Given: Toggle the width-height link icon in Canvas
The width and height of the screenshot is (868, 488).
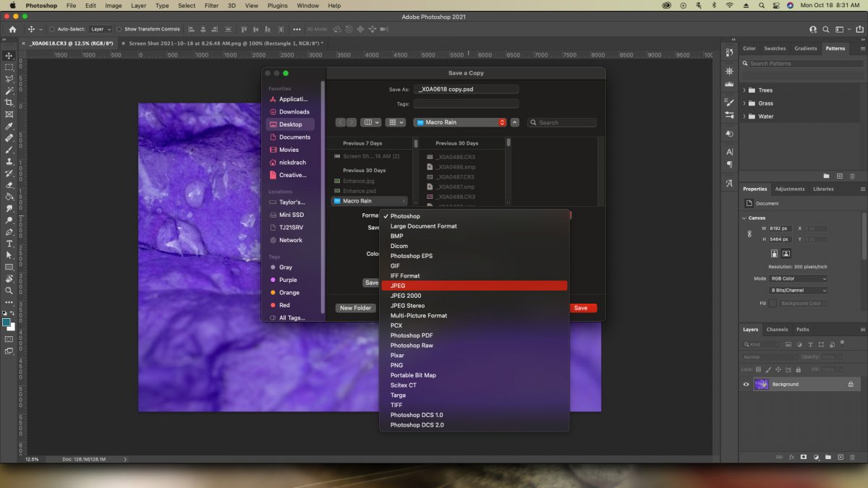Looking at the screenshot, I should (x=749, y=234).
